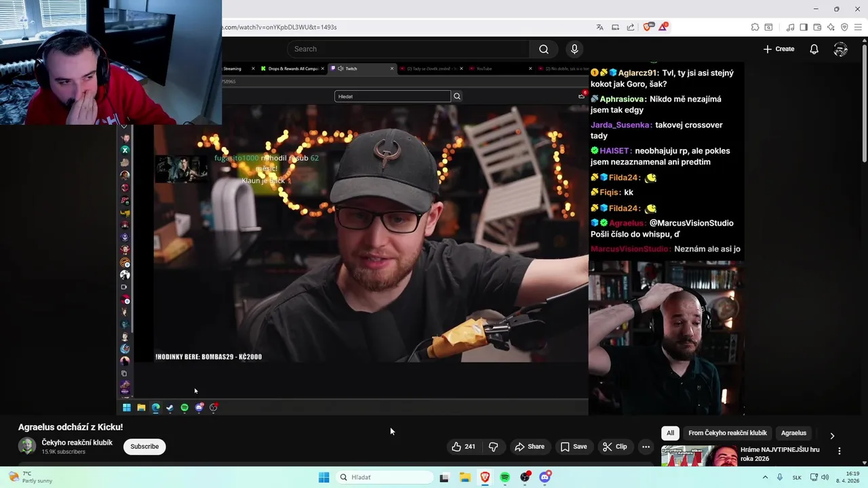Click the Twitch tab inside the video
Image resolution: width=868 pixels, height=488 pixels.
[x=361, y=68]
